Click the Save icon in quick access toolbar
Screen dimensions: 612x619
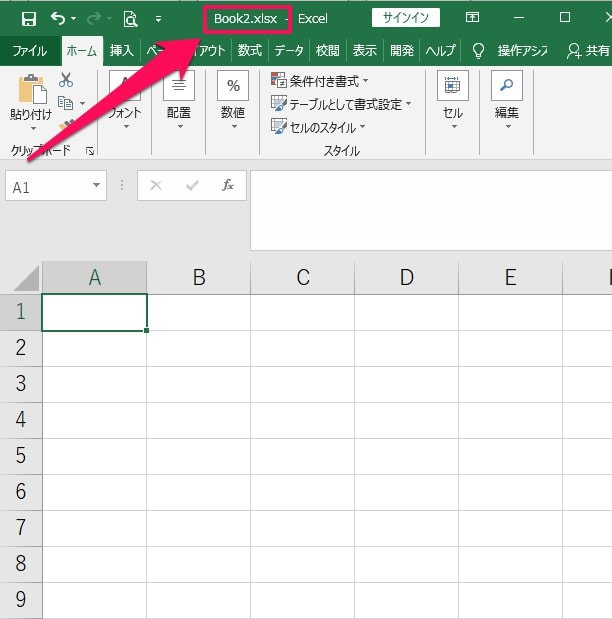coord(28,19)
